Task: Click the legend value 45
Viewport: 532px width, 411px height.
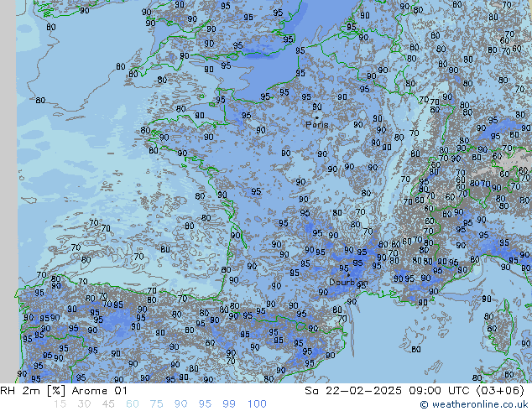Action: click(108, 404)
